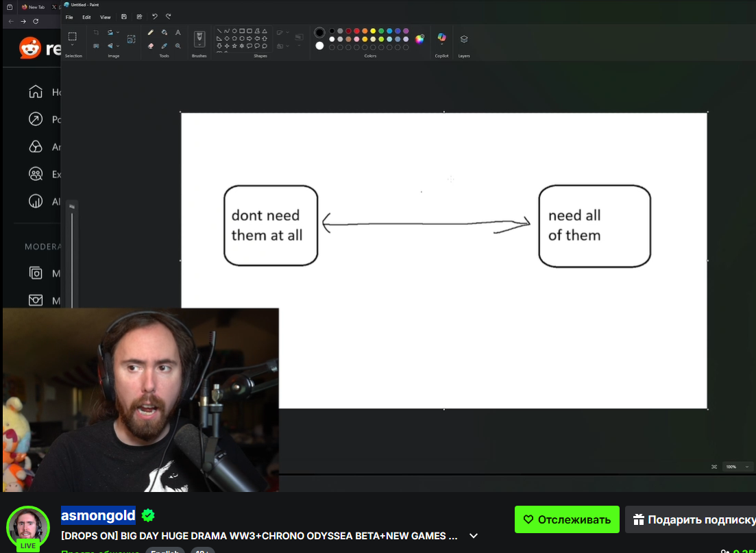The width and height of the screenshot is (756, 553).
Task: Click the Paint canvas drawing area
Action: click(x=444, y=260)
